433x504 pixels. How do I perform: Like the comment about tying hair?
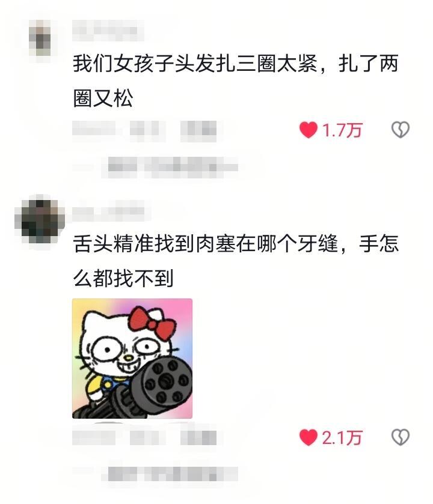(308, 130)
